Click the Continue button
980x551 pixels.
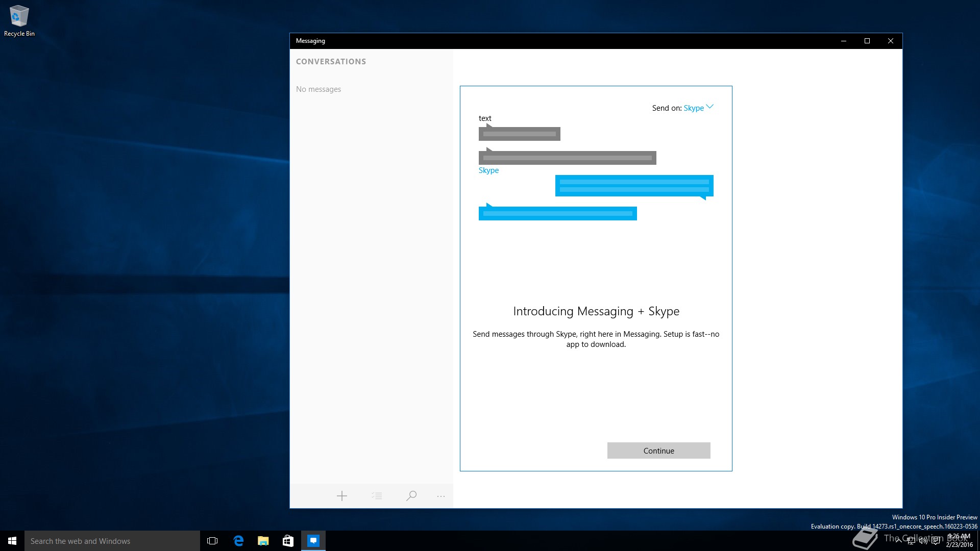(x=658, y=450)
